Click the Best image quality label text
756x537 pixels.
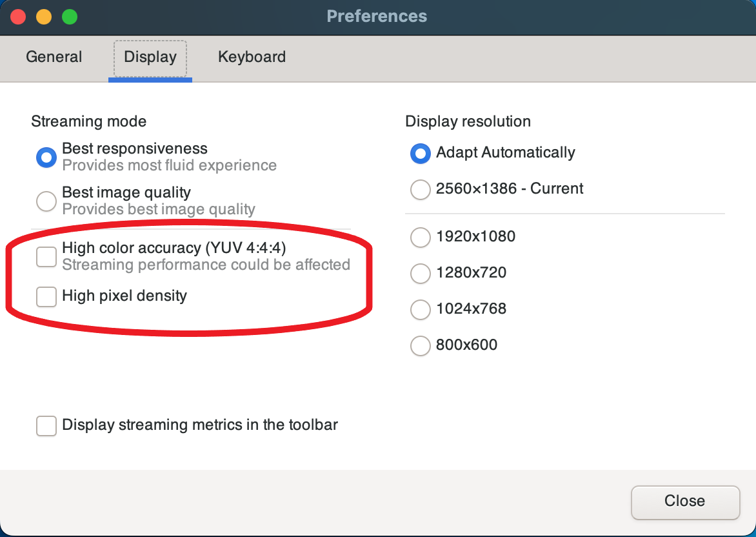pos(126,192)
